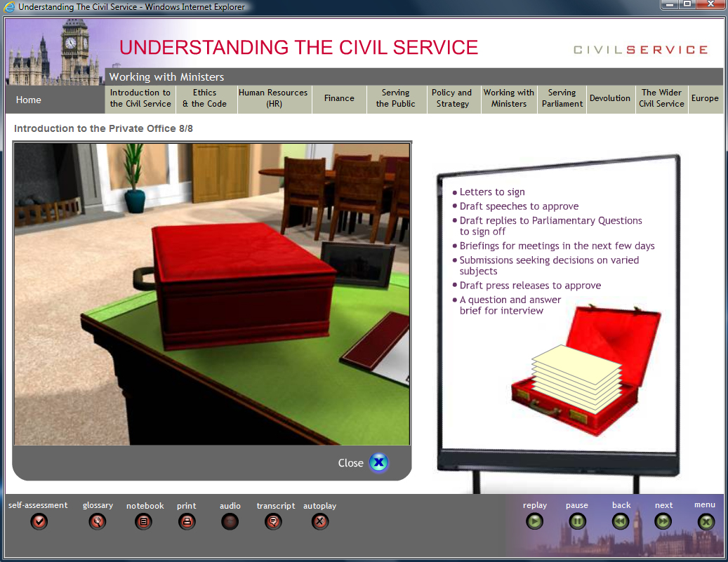Click the menu icon button
This screenshot has width=728, height=562.
pyautogui.click(x=706, y=521)
